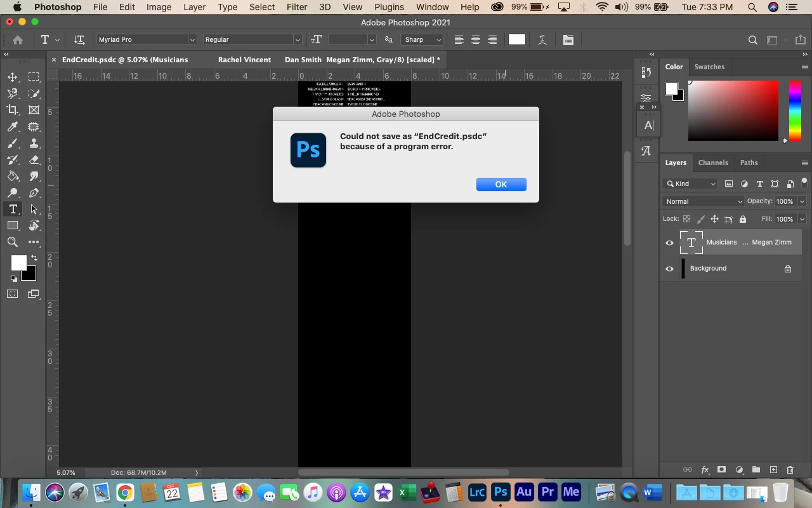Toggle lock transparent pixels
The height and width of the screenshot is (508, 812).
(x=686, y=219)
